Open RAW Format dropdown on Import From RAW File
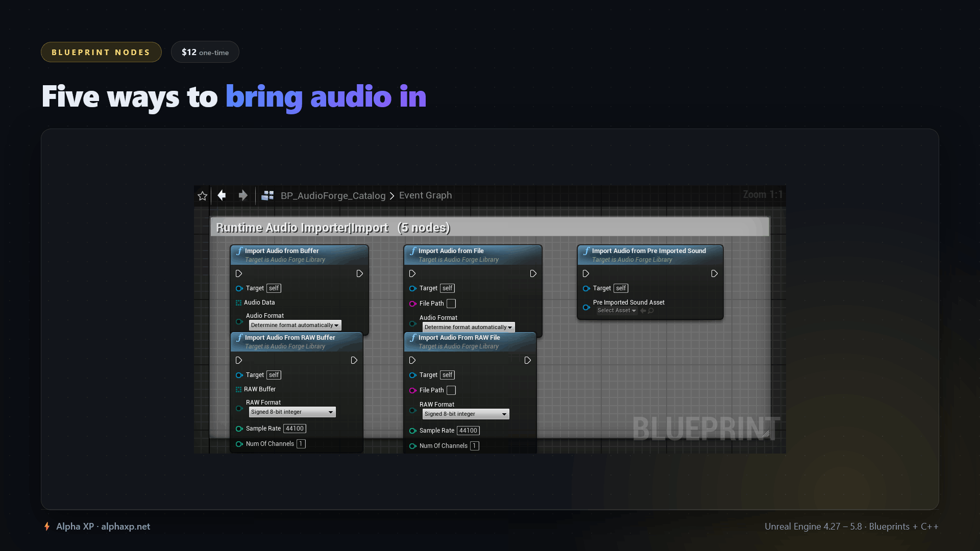 [466, 414]
